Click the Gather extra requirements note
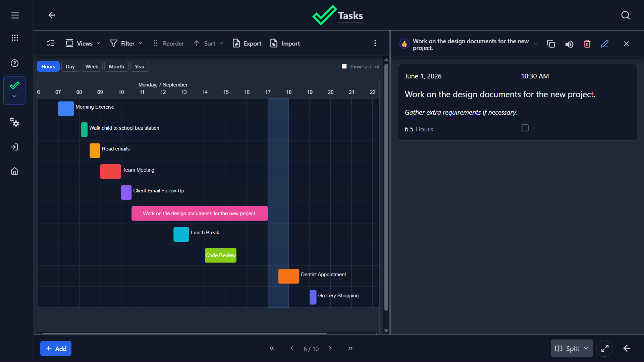The image size is (644, 362). [461, 113]
